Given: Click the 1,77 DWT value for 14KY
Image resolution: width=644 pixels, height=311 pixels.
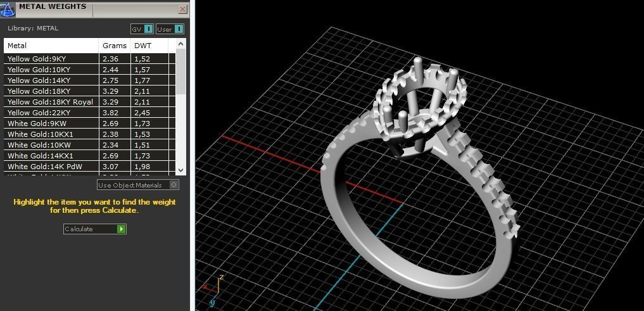Looking at the screenshot, I should tap(142, 80).
